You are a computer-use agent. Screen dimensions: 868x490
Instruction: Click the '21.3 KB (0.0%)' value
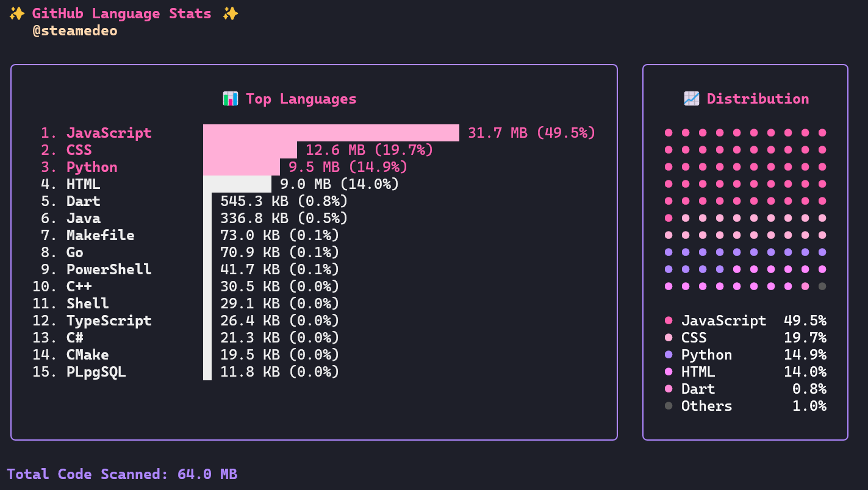click(280, 338)
